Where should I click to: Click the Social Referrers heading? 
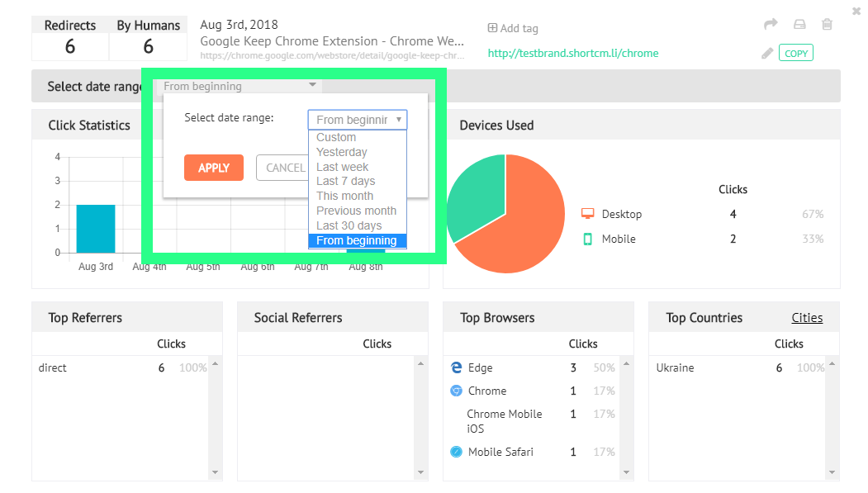(x=298, y=318)
